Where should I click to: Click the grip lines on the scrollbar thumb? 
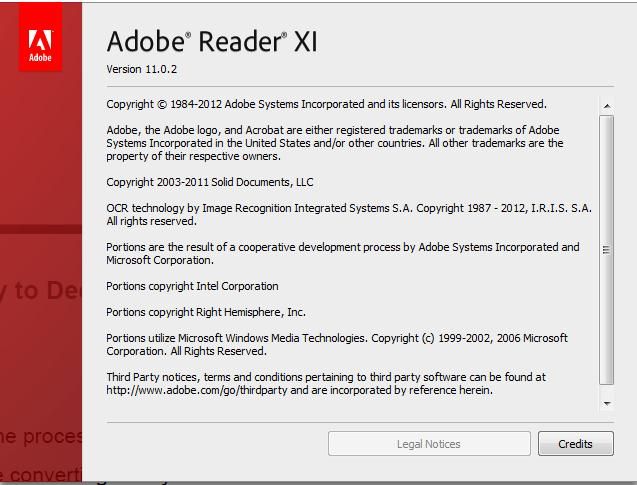coord(606,250)
